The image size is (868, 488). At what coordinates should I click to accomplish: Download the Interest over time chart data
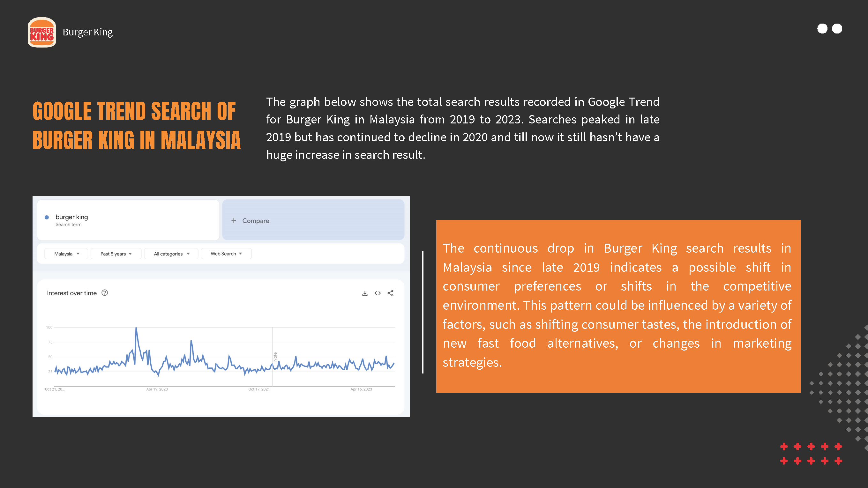pos(364,293)
